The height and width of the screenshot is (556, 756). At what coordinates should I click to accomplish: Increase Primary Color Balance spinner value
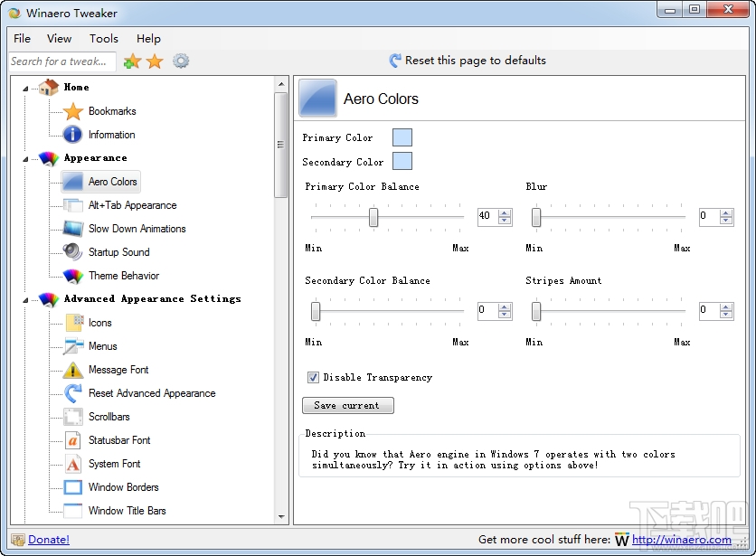[505, 212]
